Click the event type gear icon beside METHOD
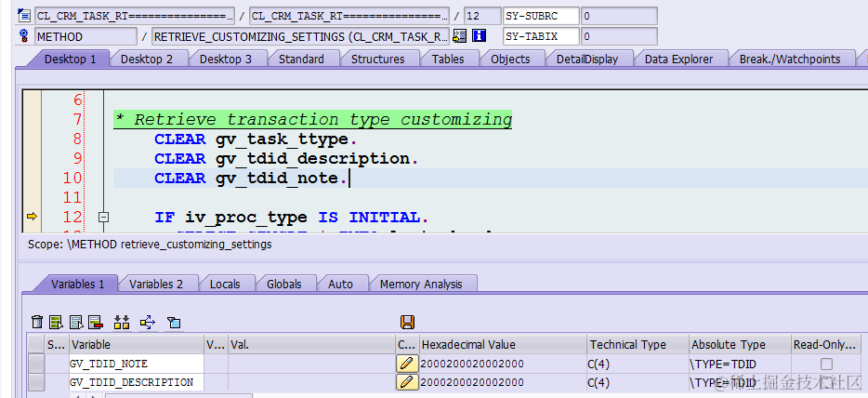The image size is (868, 398). click(x=24, y=36)
